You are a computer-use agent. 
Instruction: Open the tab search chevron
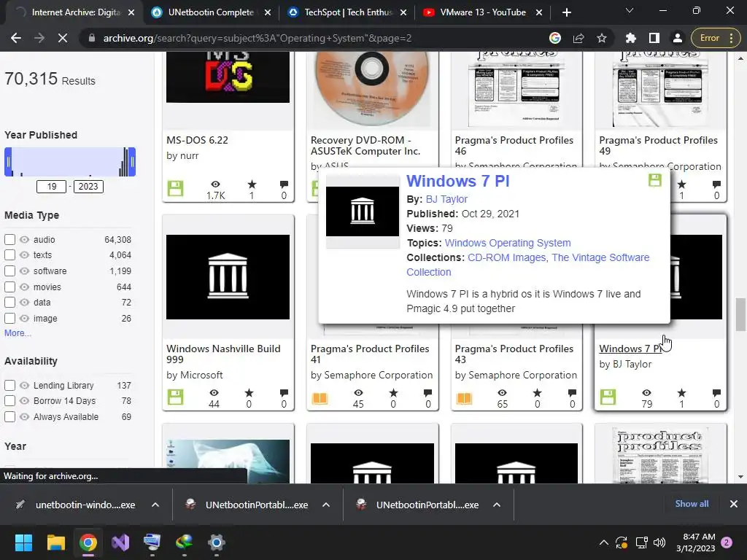630,10
